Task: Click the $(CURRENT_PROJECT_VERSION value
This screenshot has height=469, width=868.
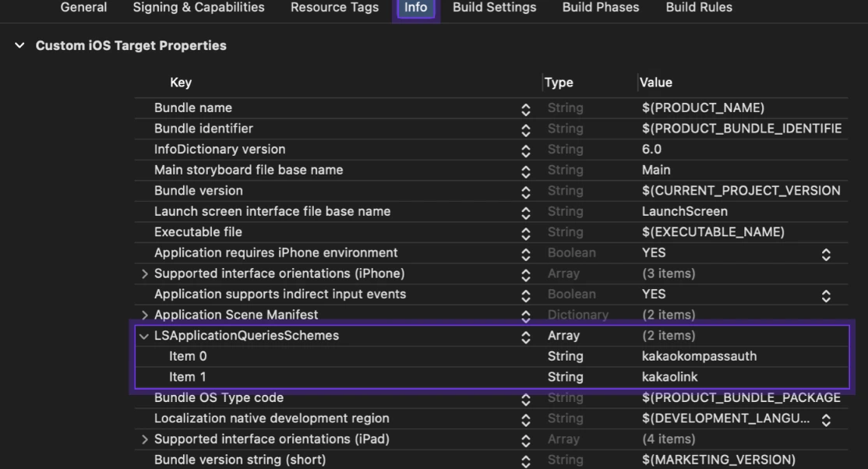Action: (741, 190)
